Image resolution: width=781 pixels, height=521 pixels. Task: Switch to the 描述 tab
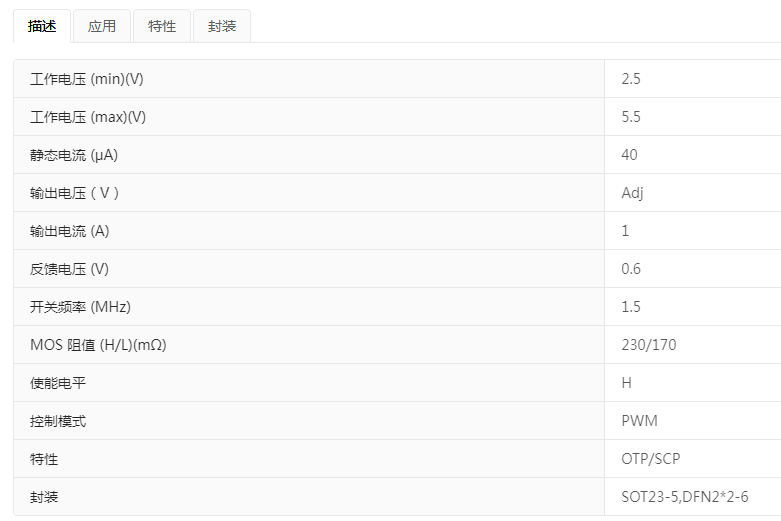click(x=42, y=27)
